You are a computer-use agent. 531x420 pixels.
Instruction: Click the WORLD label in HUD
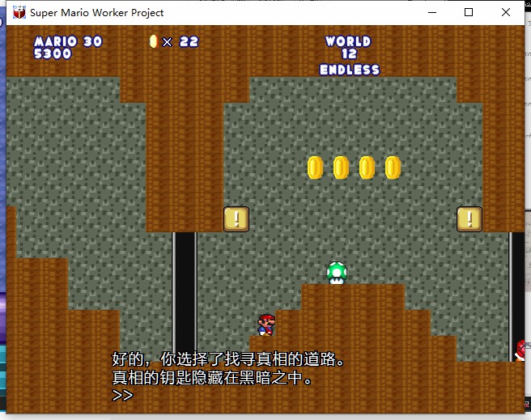348,41
